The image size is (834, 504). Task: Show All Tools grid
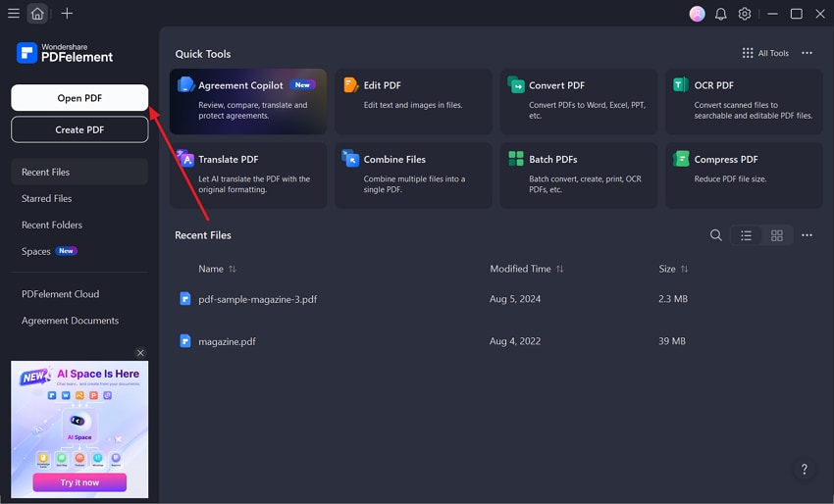click(765, 53)
